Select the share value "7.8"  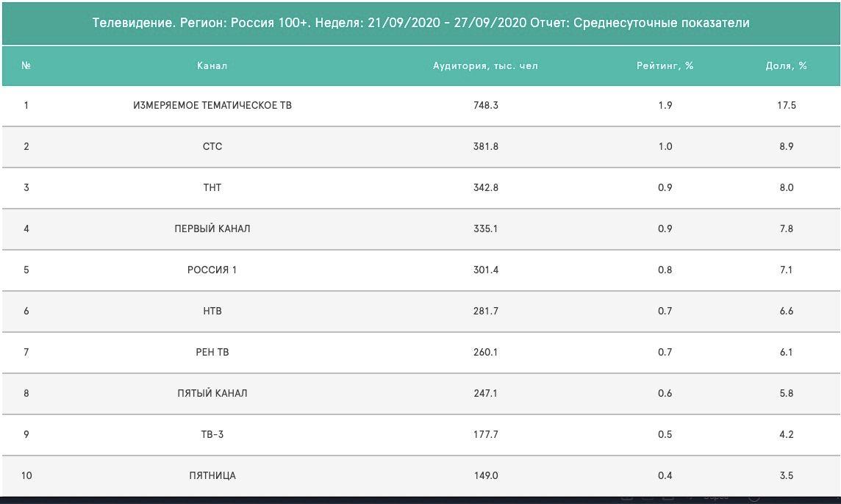pos(787,229)
